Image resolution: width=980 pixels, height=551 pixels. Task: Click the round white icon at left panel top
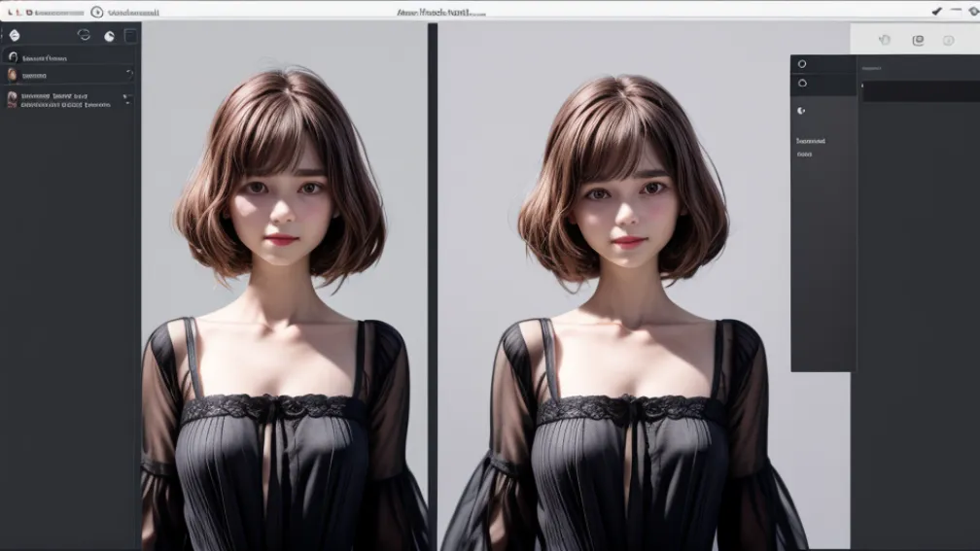coord(15,35)
